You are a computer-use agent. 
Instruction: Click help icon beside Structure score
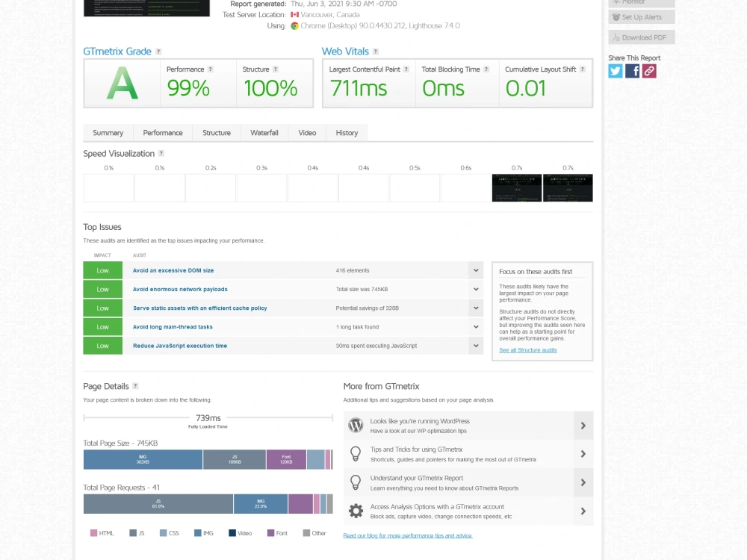coord(276,69)
